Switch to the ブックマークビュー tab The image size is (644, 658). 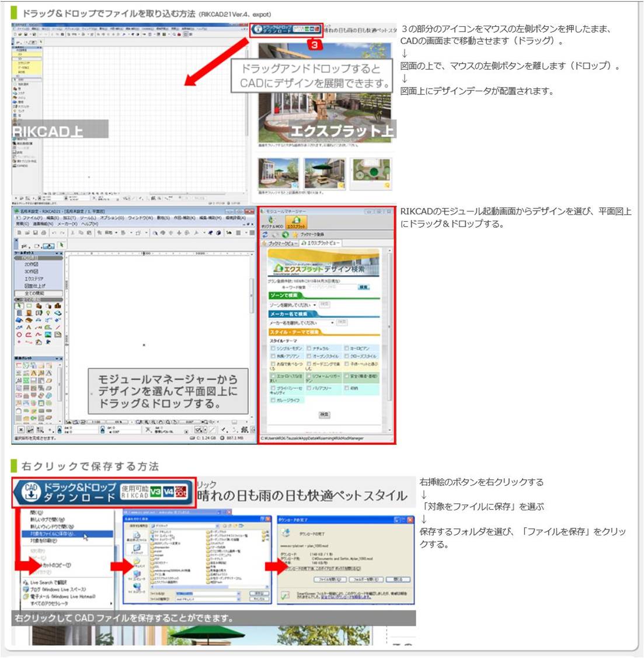(x=281, y=243)
